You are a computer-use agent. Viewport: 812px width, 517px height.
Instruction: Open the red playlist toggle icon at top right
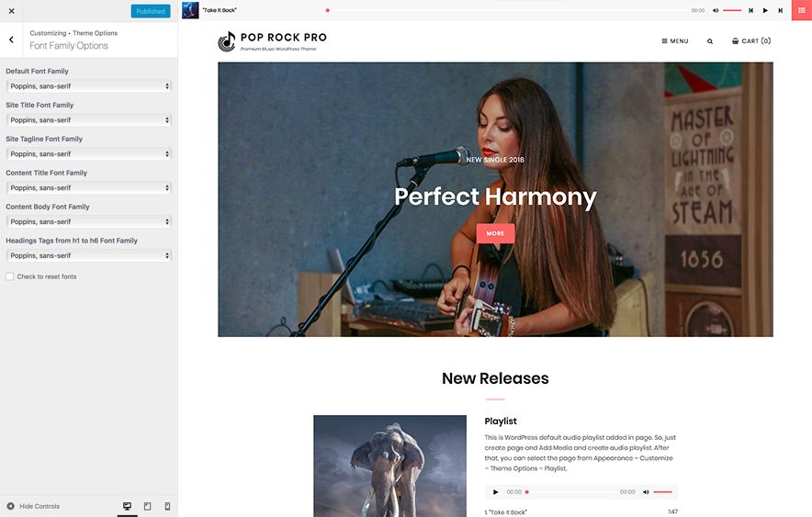point(801,10)
